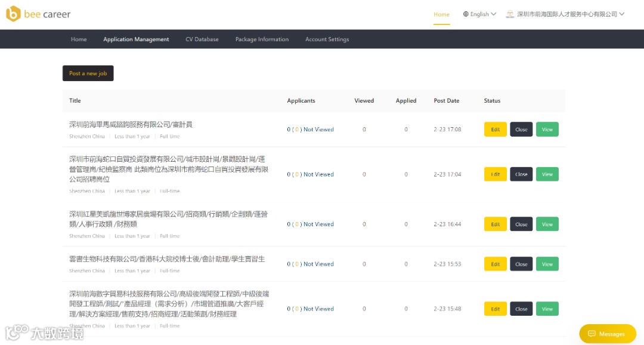Open job title starting 雲書生物科技有限公司
The image size is (644, 345).
(x=167, y=258)
